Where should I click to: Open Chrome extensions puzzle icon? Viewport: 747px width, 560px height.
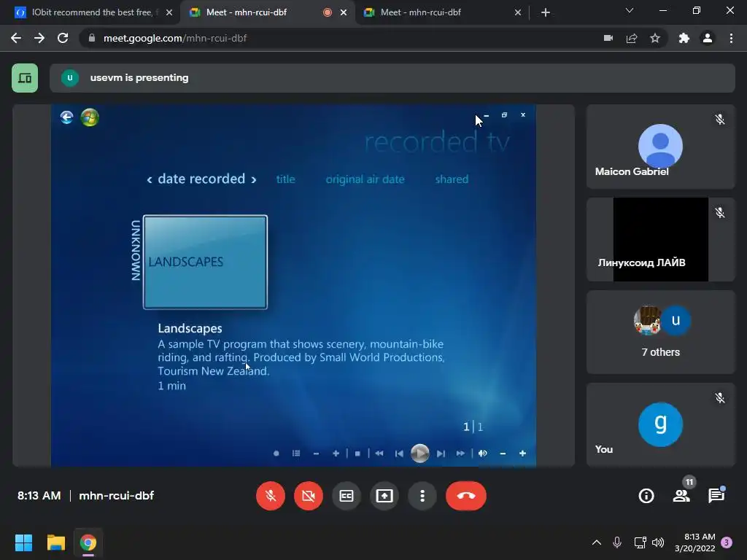point(684,38)
